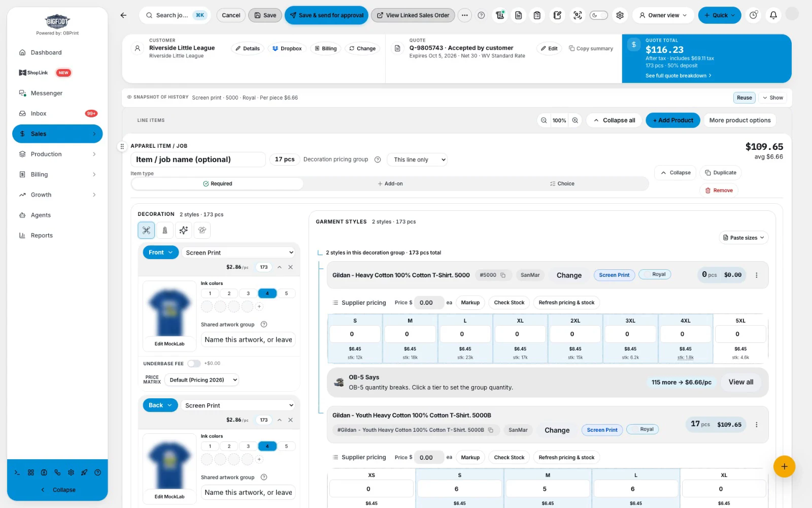Set Front ink colors to 2
Viewport: 812px width, 508px height.
[229, 293]
